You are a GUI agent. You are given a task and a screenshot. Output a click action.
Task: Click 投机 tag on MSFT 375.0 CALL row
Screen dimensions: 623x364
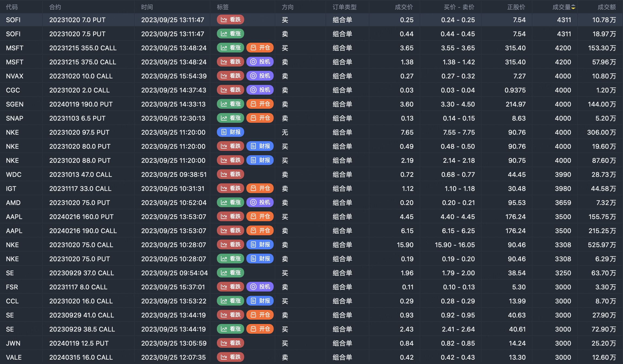point(260,62)
